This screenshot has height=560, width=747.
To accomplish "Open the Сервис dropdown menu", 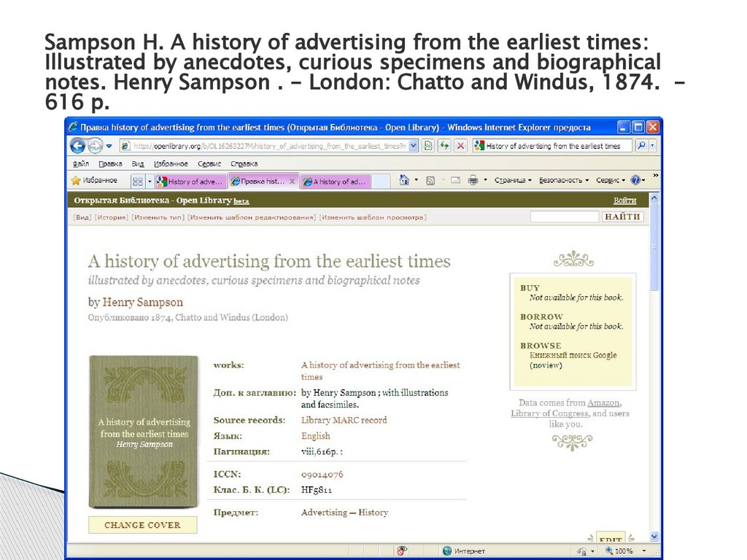I will tap(608, 179).
